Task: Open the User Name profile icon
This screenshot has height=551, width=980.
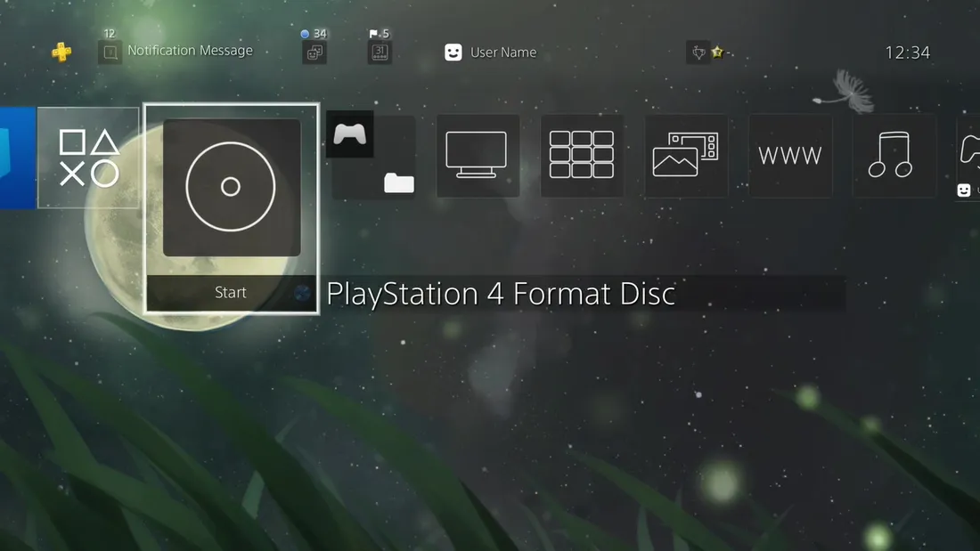Action: point(453,53)
